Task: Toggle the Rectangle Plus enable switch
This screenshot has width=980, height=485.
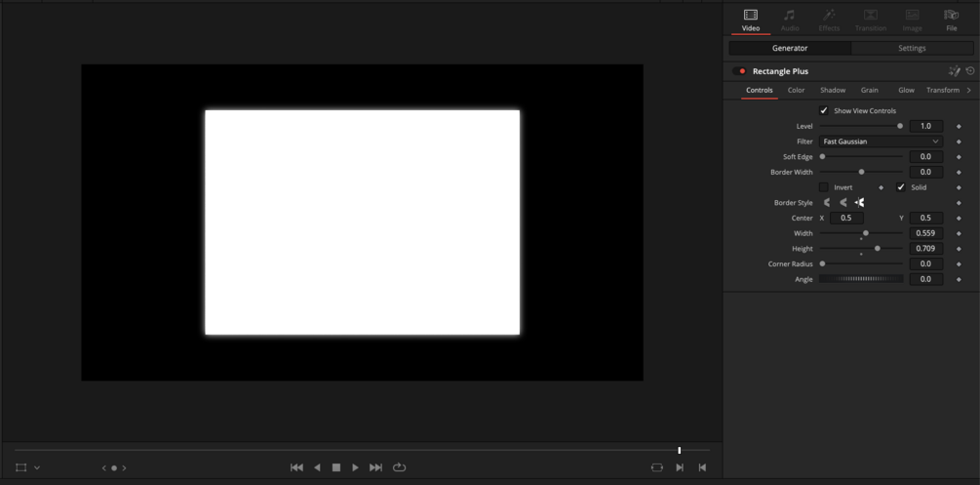Action: (x=739, y=71)
